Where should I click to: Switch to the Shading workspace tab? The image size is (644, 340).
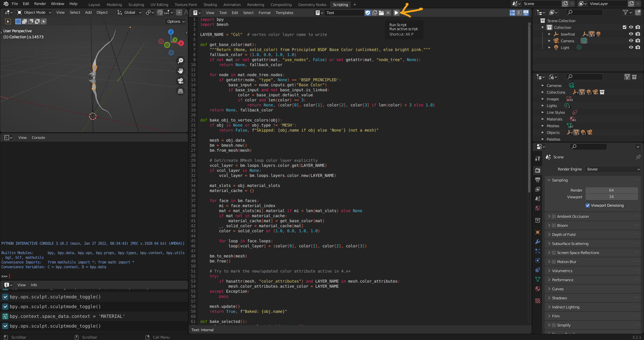point(210,5)
